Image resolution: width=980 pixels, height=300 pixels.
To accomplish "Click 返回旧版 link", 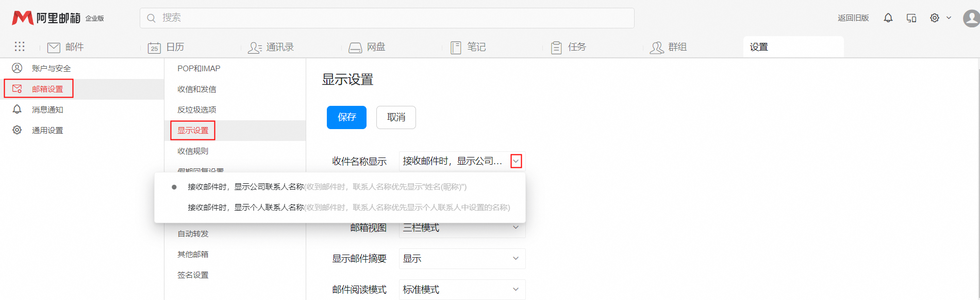I will tap(853, 18).
